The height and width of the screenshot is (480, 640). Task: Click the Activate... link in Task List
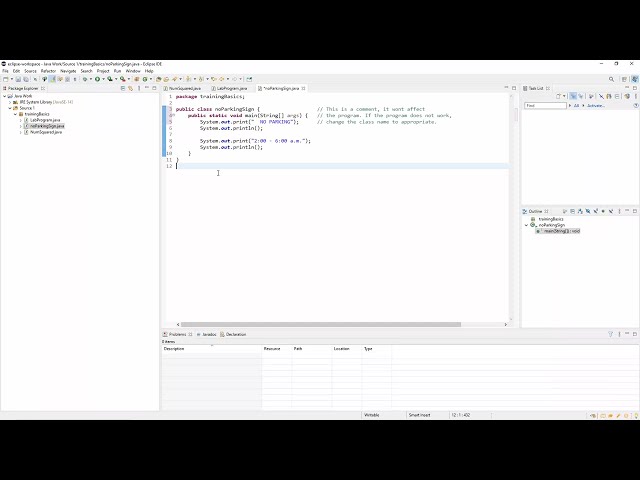(596, 106)
